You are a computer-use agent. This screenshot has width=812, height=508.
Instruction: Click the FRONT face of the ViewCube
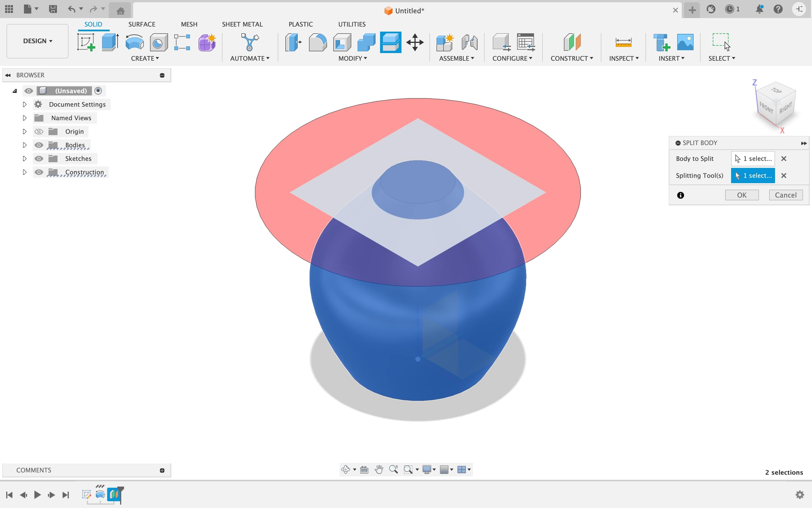point(766,108)
